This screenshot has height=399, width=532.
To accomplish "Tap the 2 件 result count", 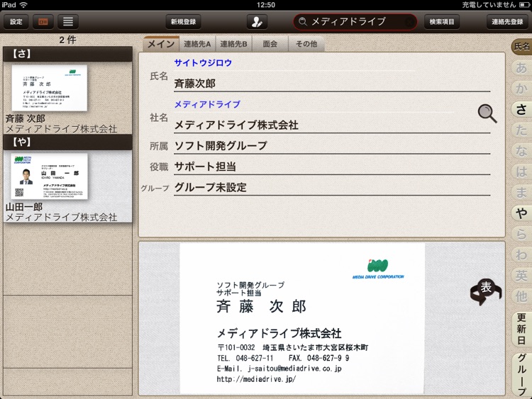I will (x=67, y=40).
